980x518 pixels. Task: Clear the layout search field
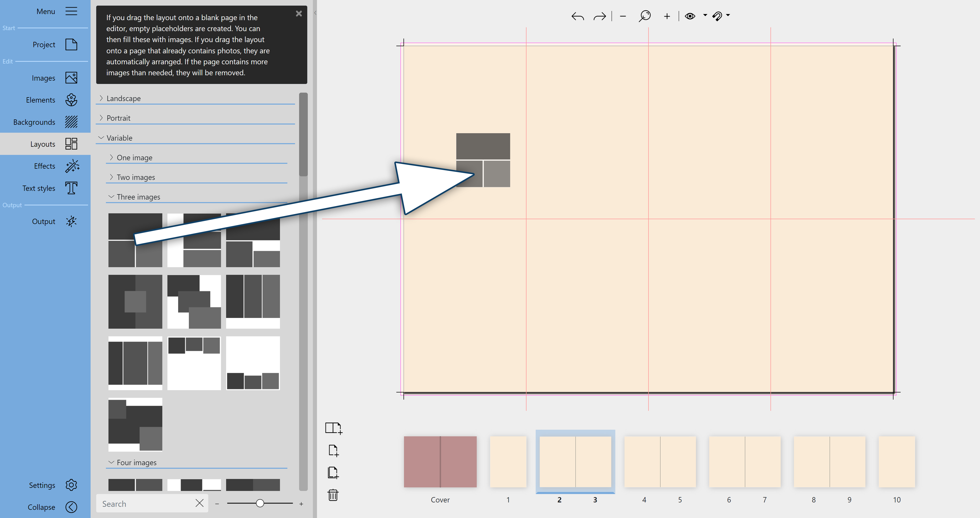[199, 503]
